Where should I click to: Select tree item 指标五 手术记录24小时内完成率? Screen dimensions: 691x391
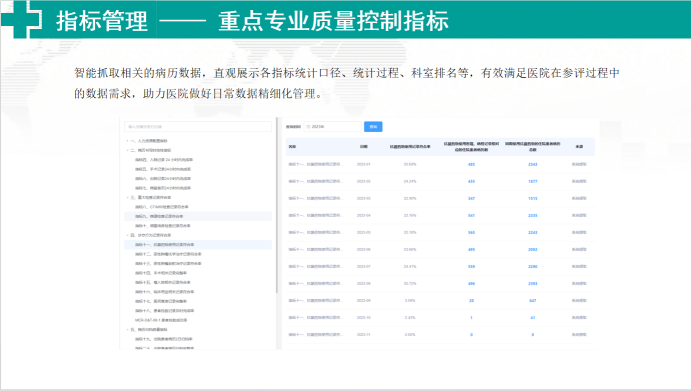pos(163,169)
